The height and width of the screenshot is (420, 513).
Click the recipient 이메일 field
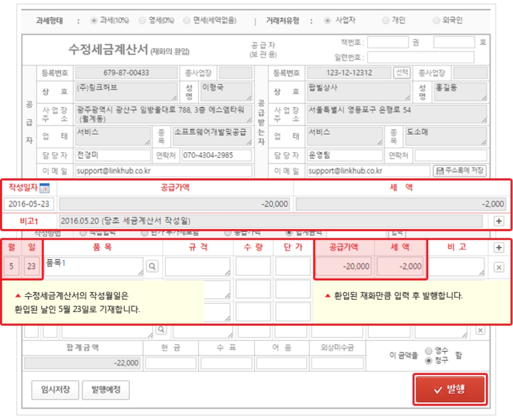[368, 171]
